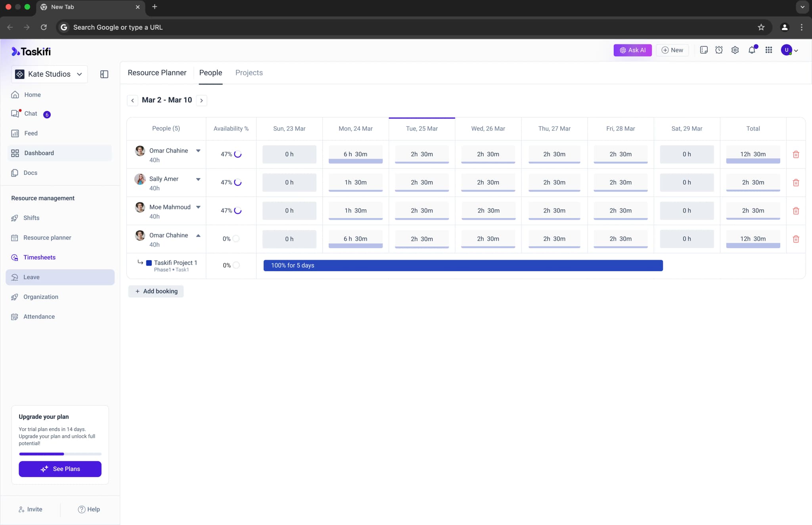Expand Sally Amer's bookings row
812x525 pixels.
198,179
